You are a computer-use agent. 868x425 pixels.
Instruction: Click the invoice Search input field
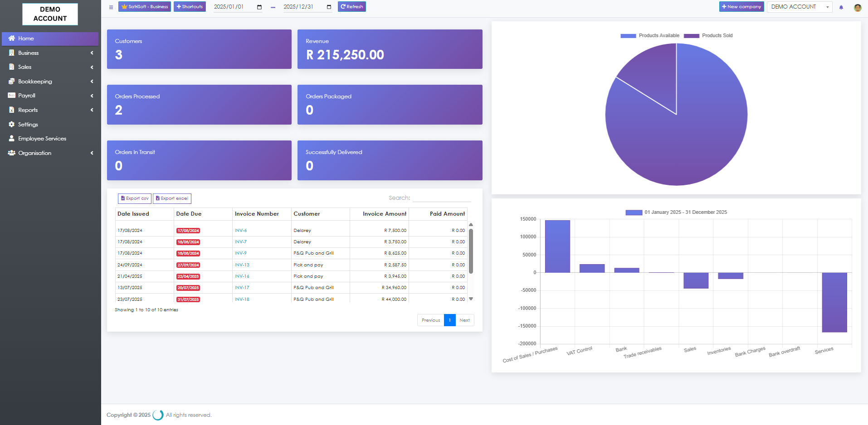442,198
